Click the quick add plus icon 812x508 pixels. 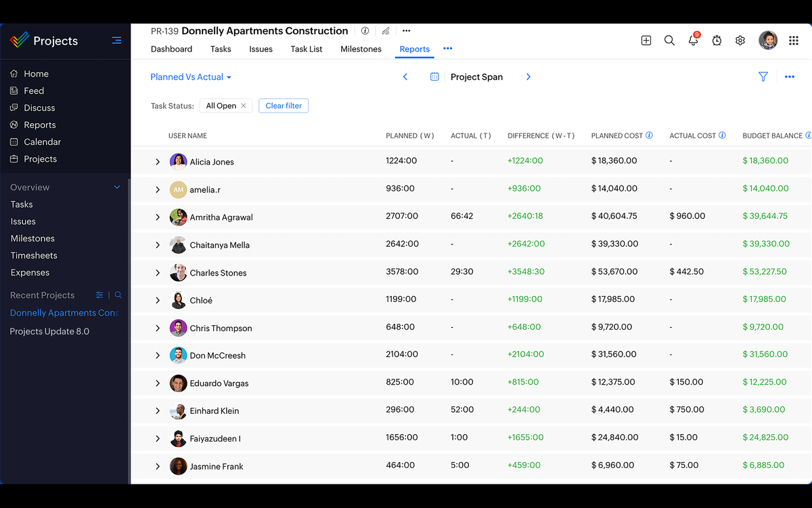646,41
